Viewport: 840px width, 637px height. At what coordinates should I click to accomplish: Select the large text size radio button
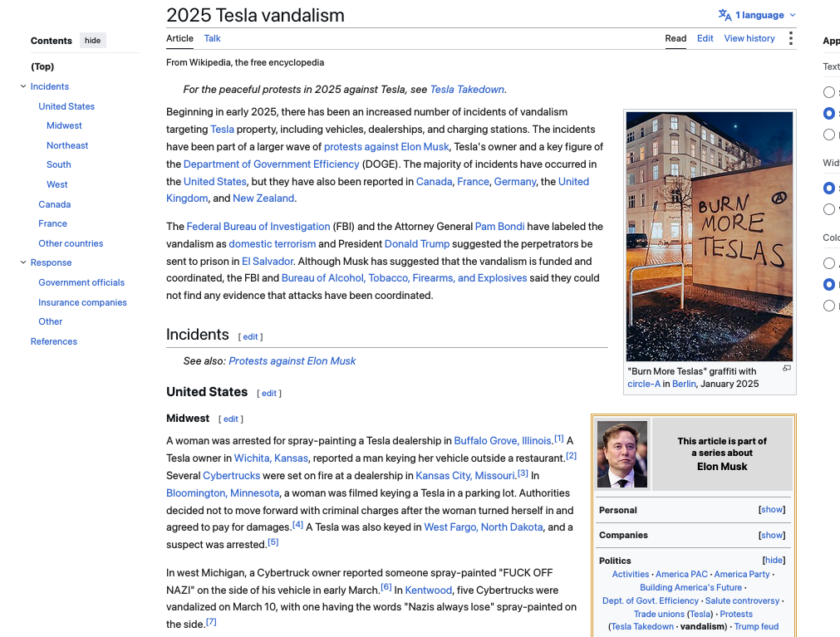pyautogui.click(x=828, y=135)
